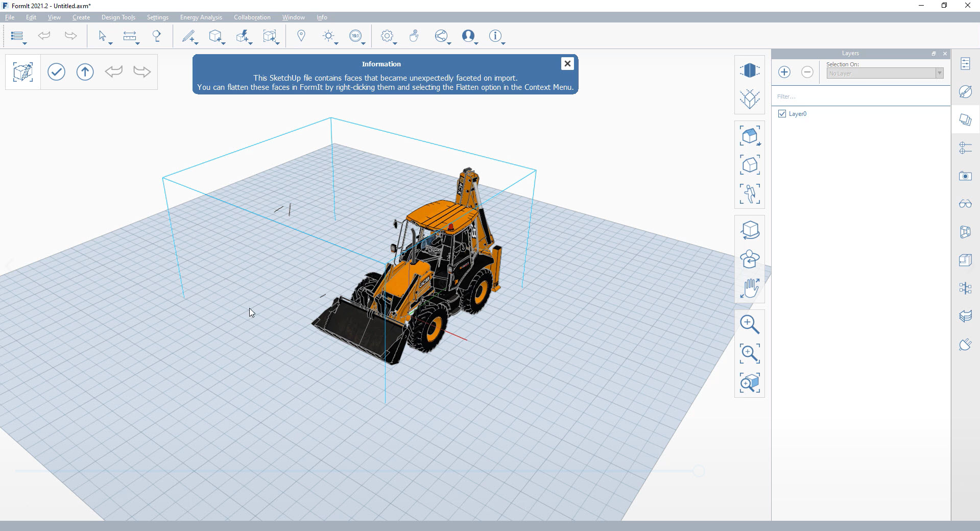Select the Pencil sketch tool
The height and width of the screenshot is (531, 980).
point(189,36)
